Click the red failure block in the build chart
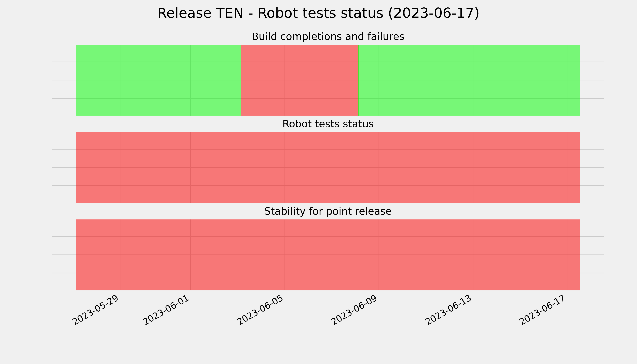 [x=300, y=80]
